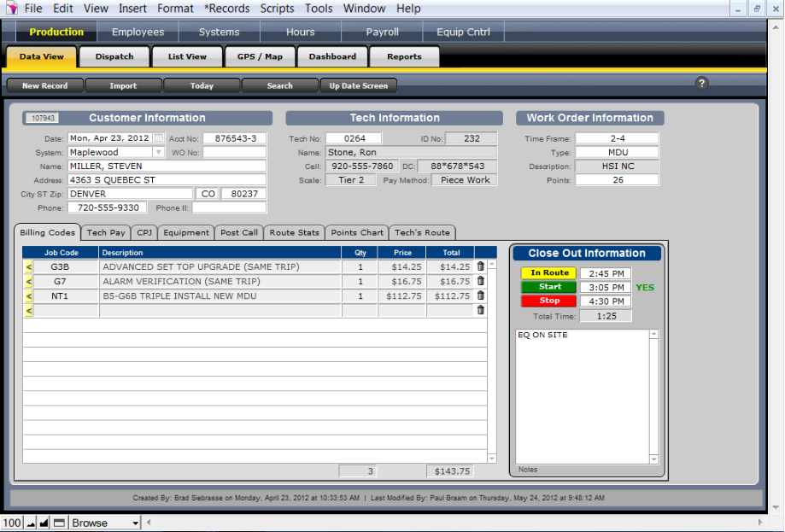Click the yellow arrow beside job code G7
The width and height of the screenshot is (785, 532).
click(x=28, y=281)
